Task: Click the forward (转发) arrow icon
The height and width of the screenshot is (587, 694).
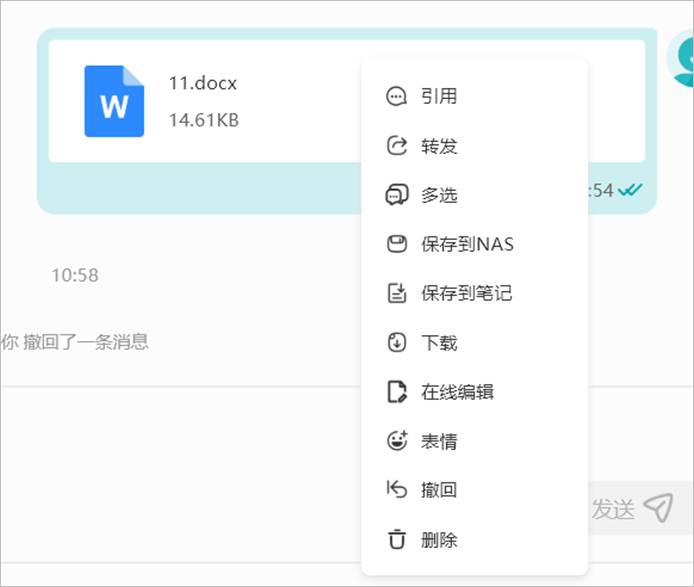Action: click(397, 146)
